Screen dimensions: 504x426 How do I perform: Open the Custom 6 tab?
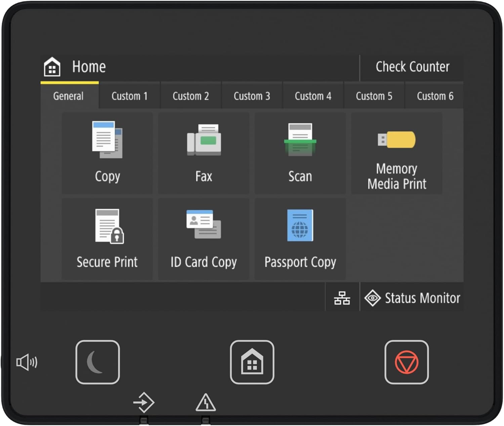click(x=435, y=96)
